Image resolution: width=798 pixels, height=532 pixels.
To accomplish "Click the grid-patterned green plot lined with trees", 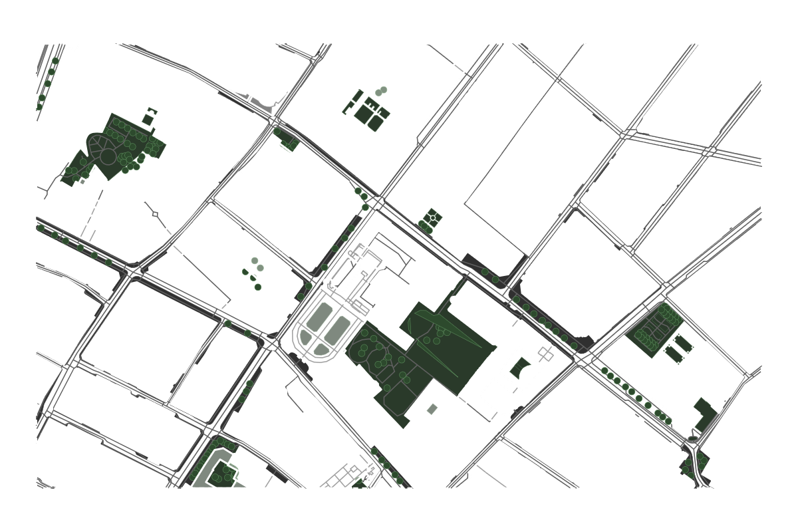I will click(x=654, y=330).
